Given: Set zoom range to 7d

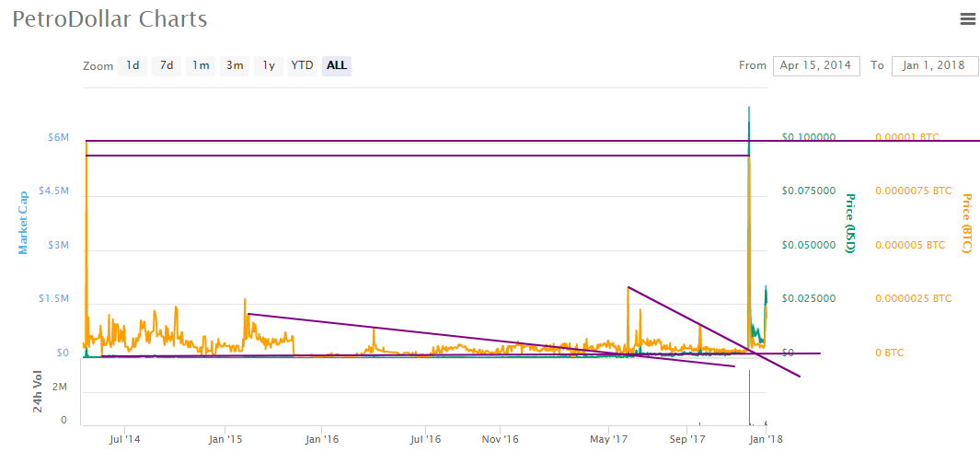Looking at the screenshot, I should pos(167,65).
